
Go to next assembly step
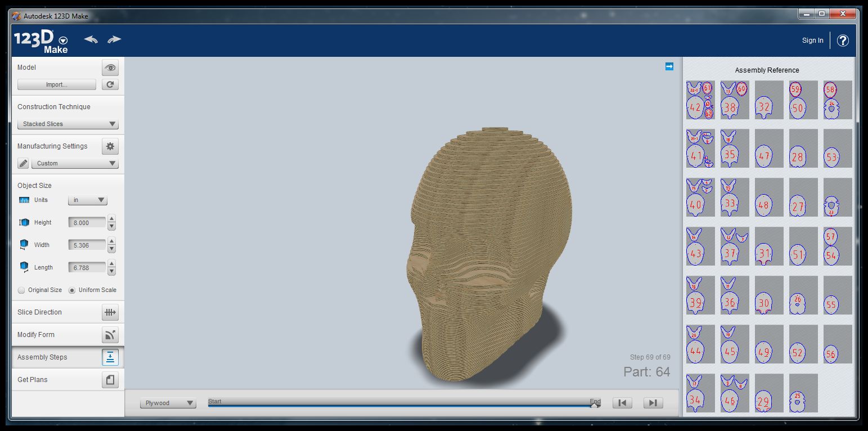tap(653, 403)
